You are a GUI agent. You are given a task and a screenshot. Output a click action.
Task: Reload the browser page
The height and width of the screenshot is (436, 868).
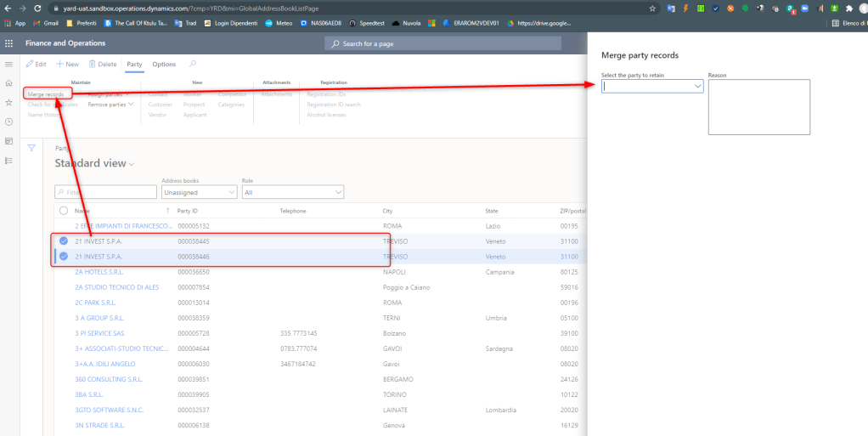tap(37, 8)
